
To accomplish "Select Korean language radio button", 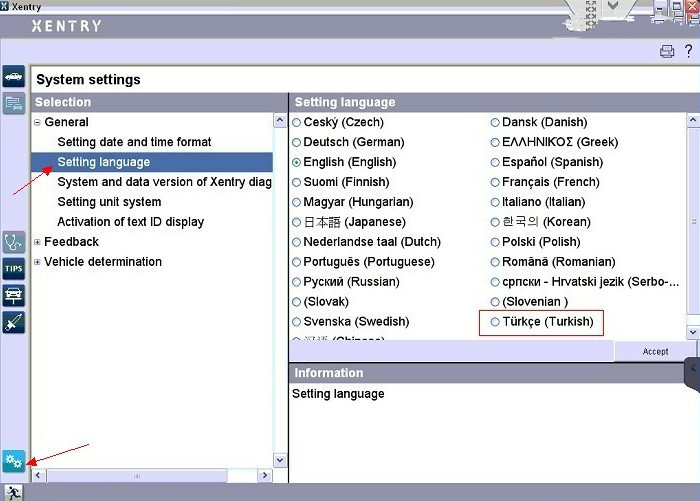I will (x=495, y=222).
